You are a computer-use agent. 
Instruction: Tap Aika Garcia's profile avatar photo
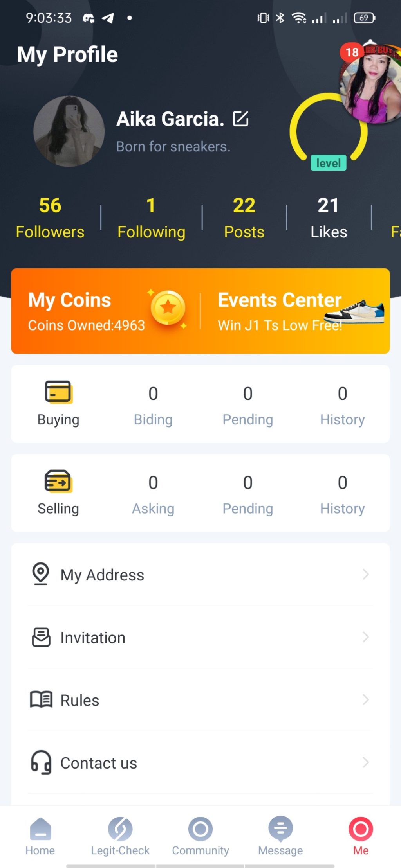click(69, 131)
